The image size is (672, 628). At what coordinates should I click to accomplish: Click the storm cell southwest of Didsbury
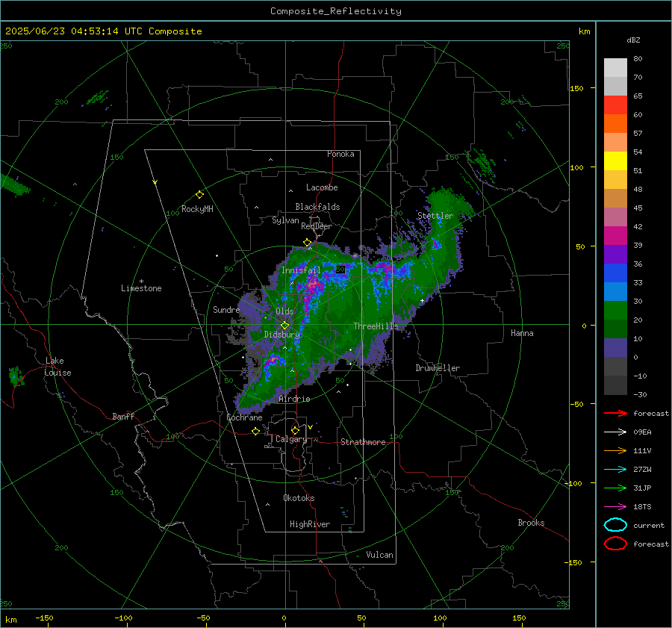[x=272, y=360]
